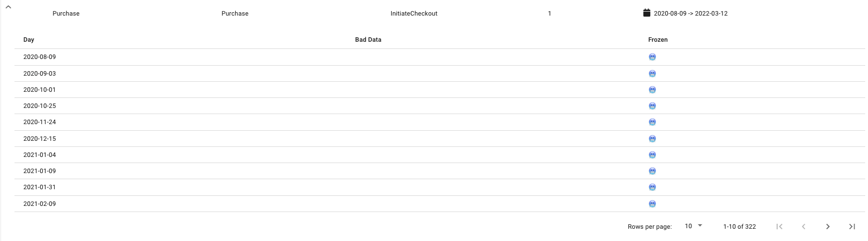Open the rows per page dropdown

pyautogui.click(x=694, y=226)
